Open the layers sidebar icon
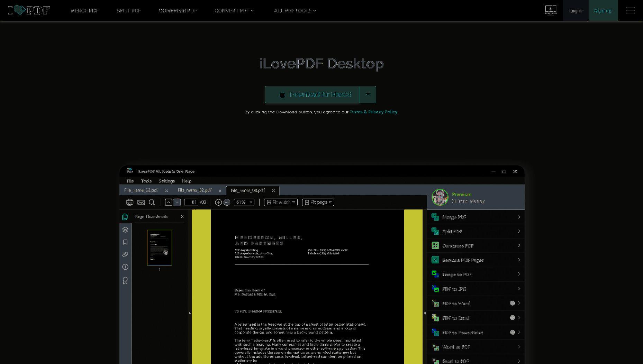Screen dimensions: 643x364 pyautogui.click(x=125, y=230)
